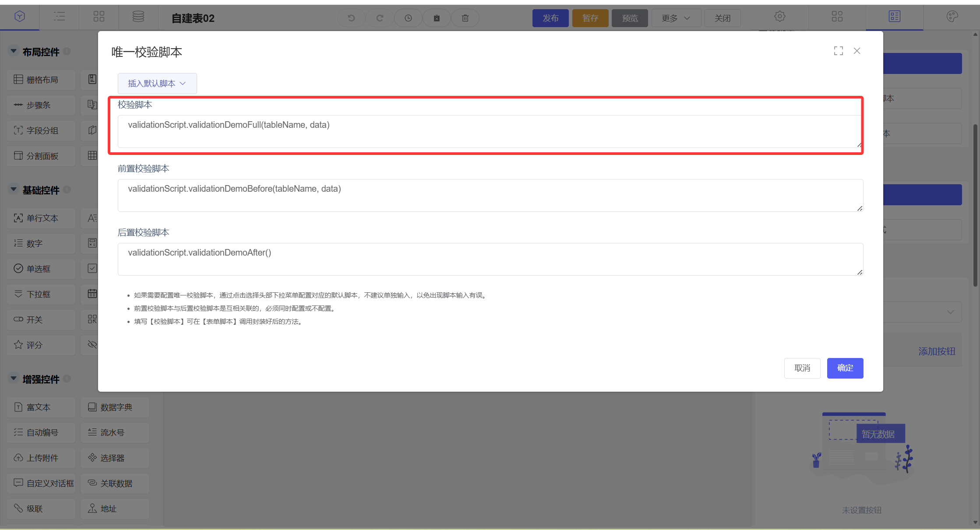Select the database stack icon tab
980x530 pixels.
pos(138,17)
